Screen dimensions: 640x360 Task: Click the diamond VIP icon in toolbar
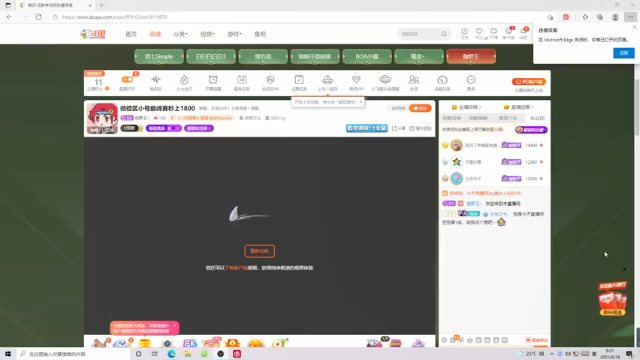356,80
